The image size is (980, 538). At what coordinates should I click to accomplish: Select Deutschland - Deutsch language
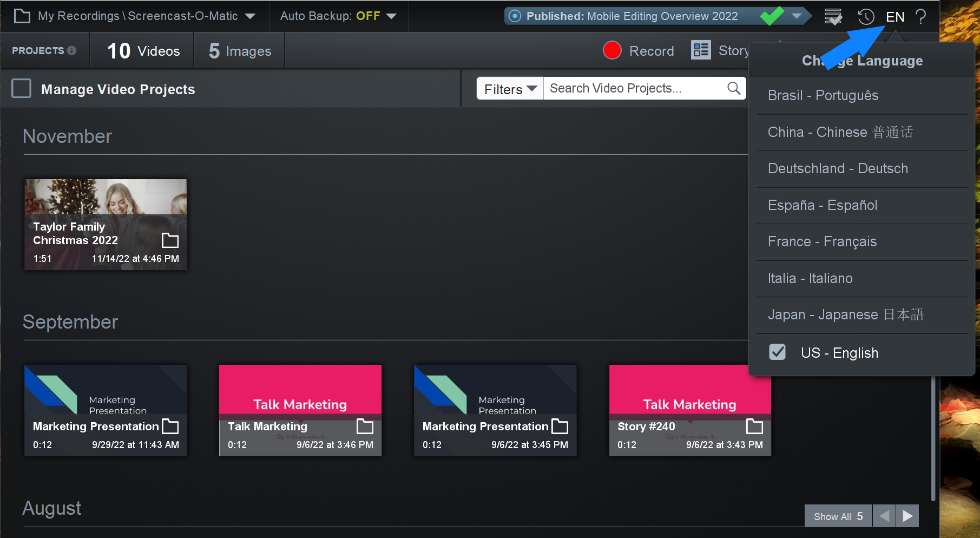point(862,168)
